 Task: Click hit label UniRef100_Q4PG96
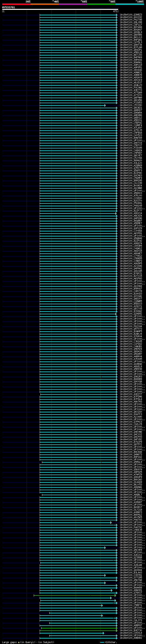[131, 218]
